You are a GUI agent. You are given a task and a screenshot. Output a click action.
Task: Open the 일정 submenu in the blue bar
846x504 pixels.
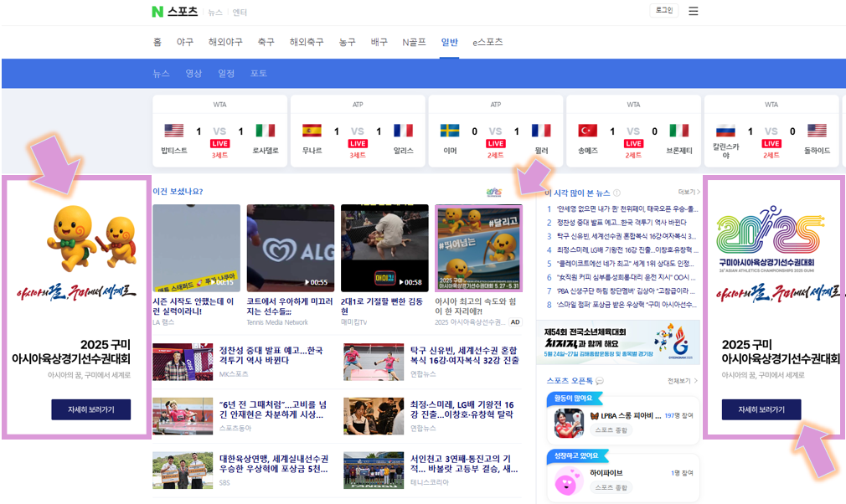pyautogui.click(x=226, y=74)
